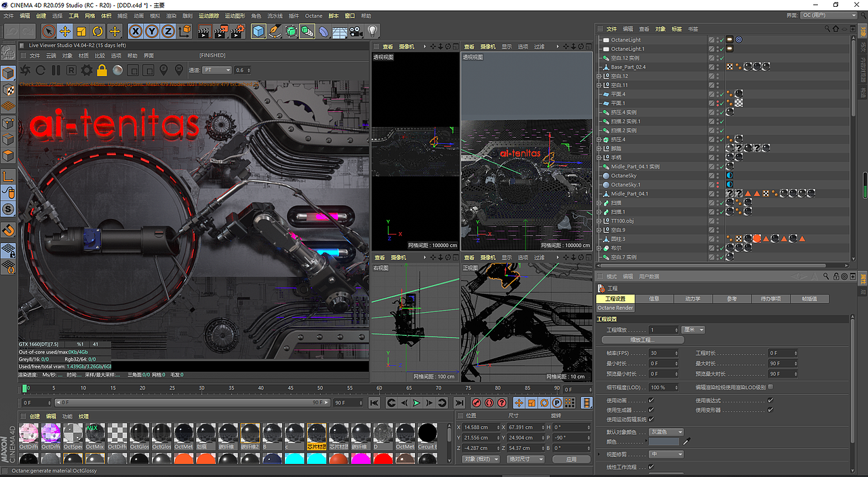Open project scale unit 厘米 dropdown

[694, 330]
